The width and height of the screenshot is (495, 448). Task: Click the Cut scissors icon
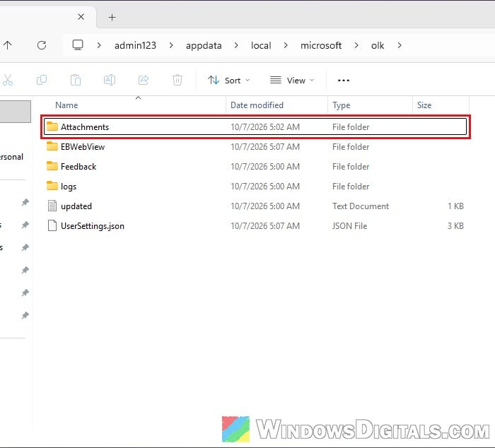tap(8, 80)
